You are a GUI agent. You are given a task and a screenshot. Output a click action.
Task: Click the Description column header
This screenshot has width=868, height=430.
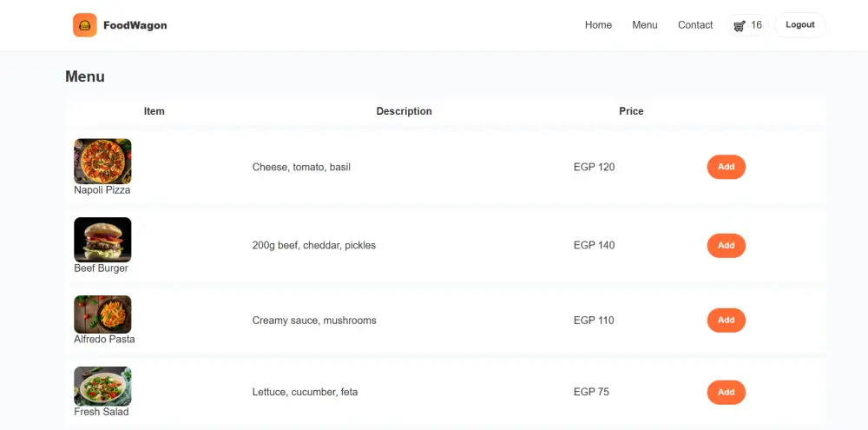coord(404,111)
